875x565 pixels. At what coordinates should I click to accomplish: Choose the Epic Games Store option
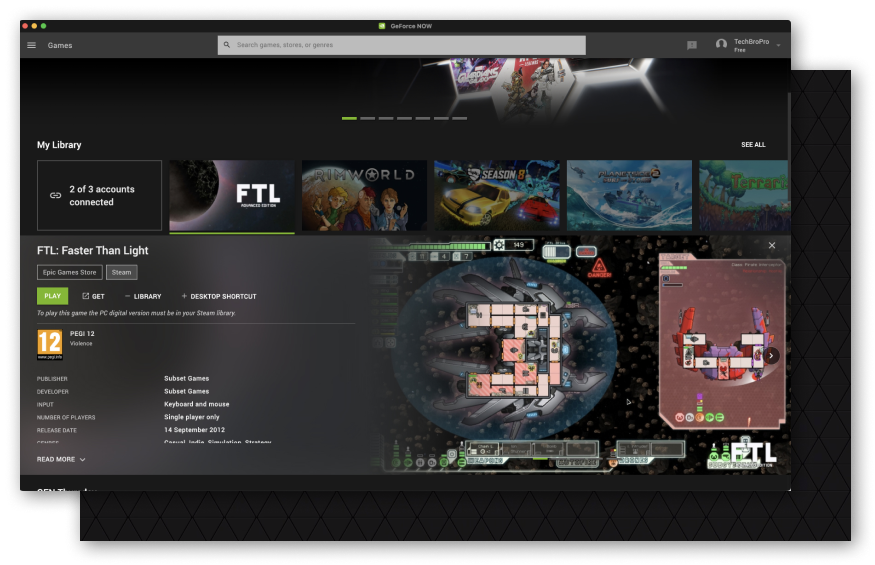pos(70,272)
